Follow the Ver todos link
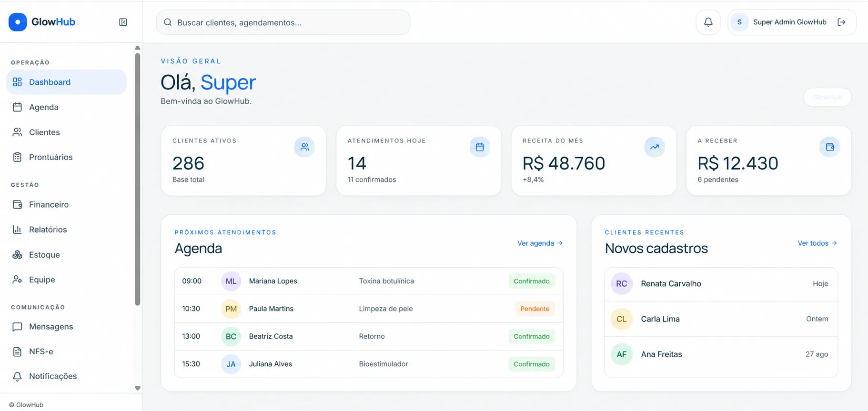 click(x=817, y=243)
